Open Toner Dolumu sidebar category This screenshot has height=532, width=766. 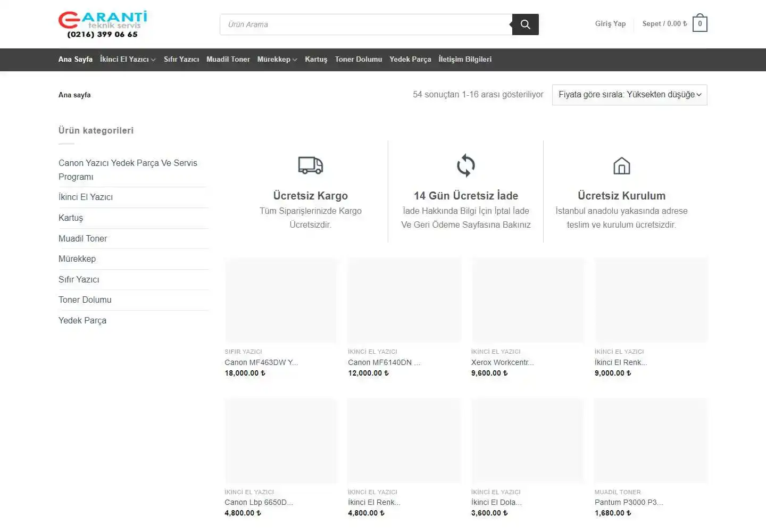(85, 300)
